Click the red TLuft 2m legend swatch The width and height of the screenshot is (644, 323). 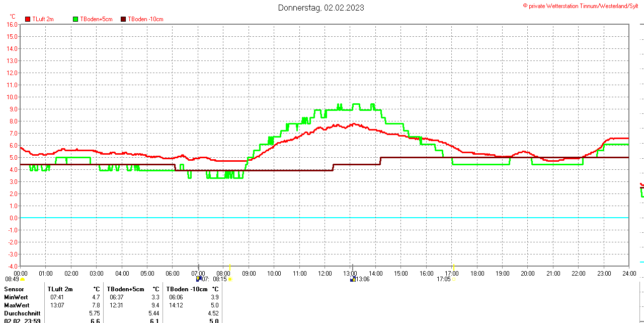point(28,19)
